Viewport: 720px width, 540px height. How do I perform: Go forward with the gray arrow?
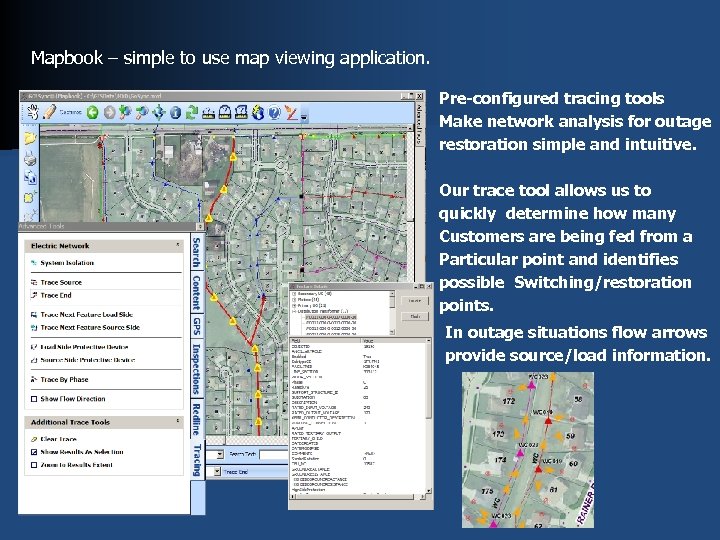click(x=109, y=112)
